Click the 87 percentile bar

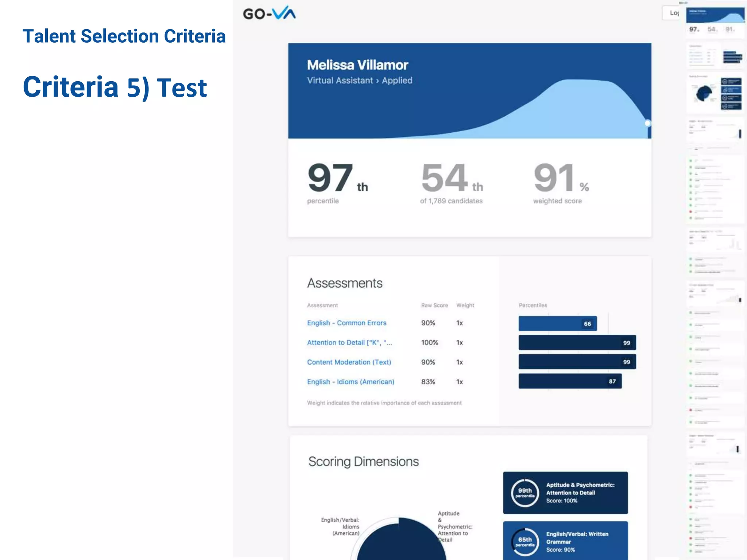point(570,381)
